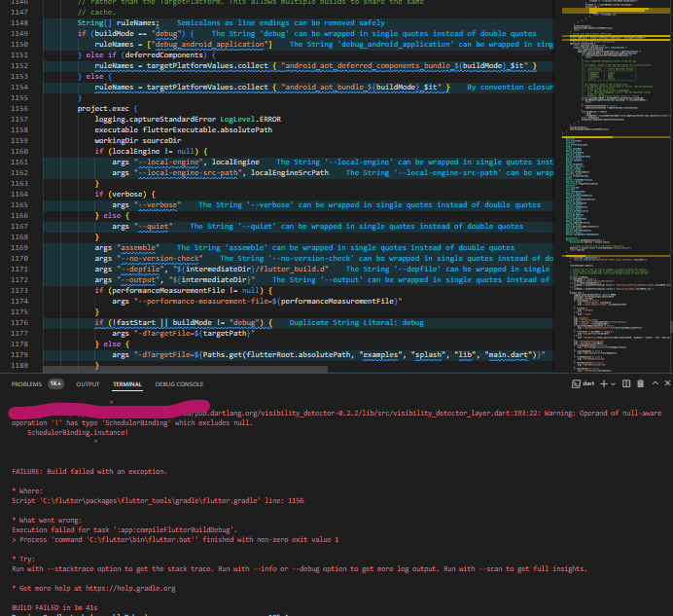Click the "--local-engine-src-path" string
The image size is (673, 616).
[188, 172]
